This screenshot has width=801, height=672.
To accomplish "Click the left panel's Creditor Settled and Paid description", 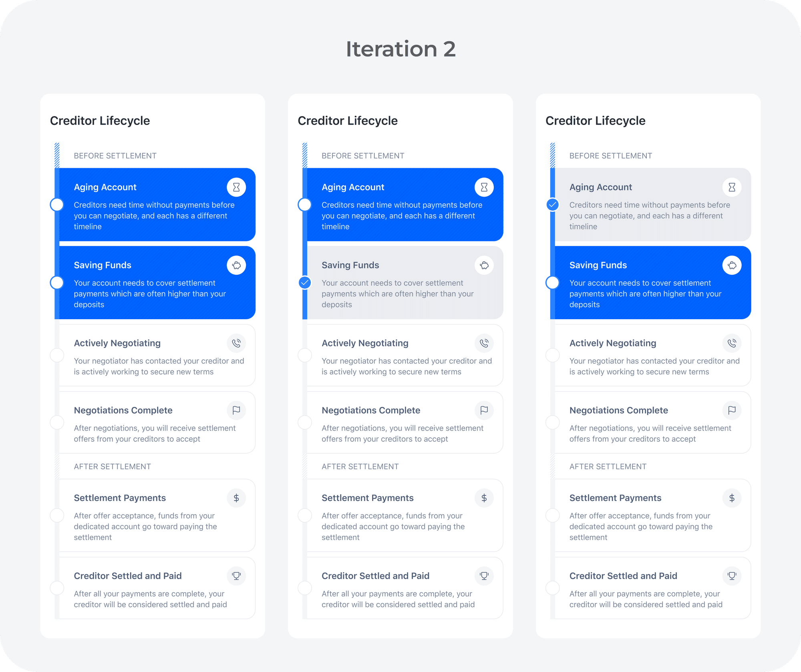I will (x=150, y=599).
